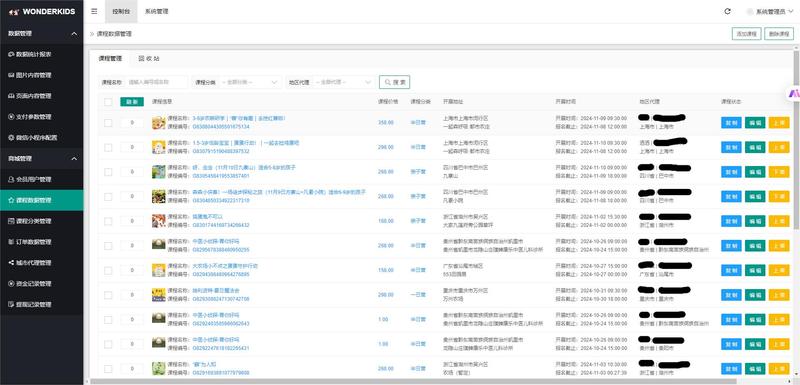Viewport: 800px width, 385px height.
Task: Focus sort-value input of the 350.00 course
Action: tap(132, 122)
